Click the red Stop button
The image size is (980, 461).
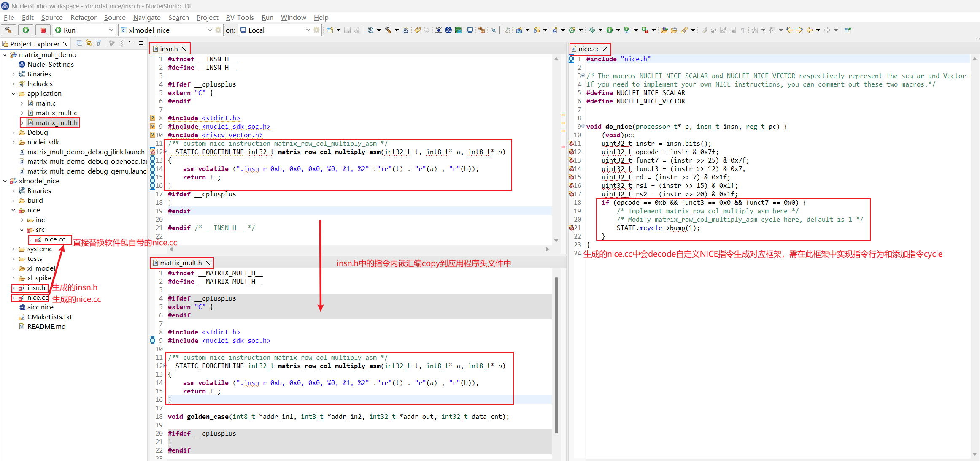[x=43, y=30]
